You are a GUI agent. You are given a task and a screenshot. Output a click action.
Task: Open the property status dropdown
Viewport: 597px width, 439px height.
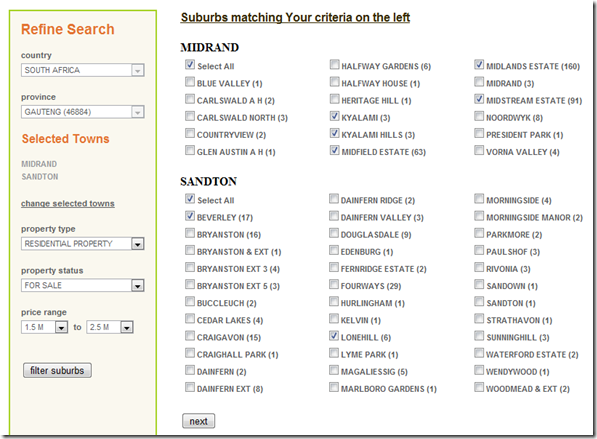click(83, 285)
